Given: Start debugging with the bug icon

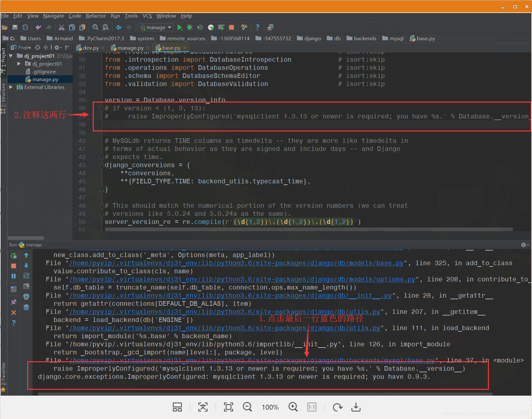Looking at the screenshot, I should pos(190,28).
